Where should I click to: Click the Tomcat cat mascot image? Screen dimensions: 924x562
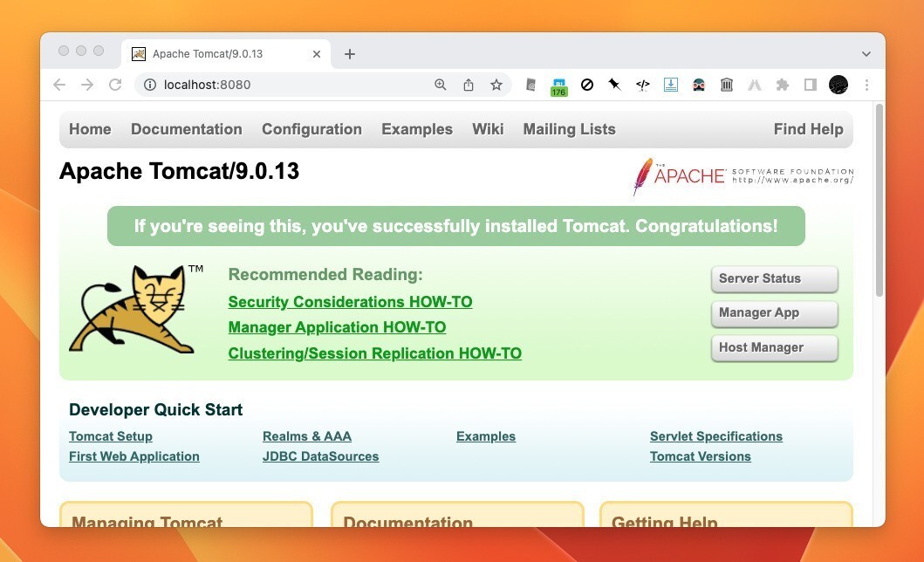[x=136, y=309]
